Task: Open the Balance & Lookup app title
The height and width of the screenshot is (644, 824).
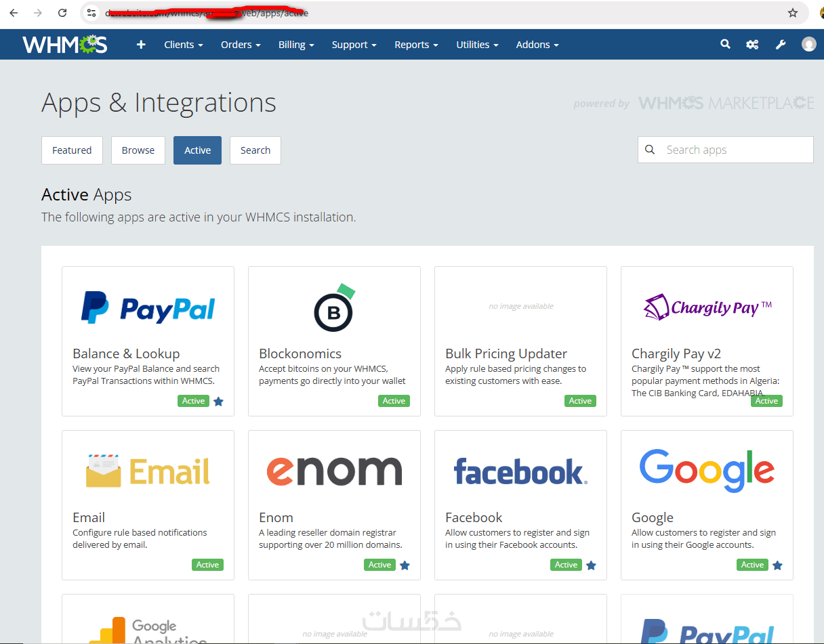Action: [126, 353]
